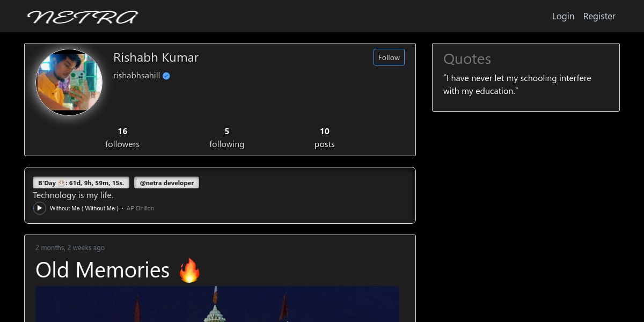Click the Rishabh Kumar name heading
This screenshot has width=644, height=322.
click(x=156, y=57)
